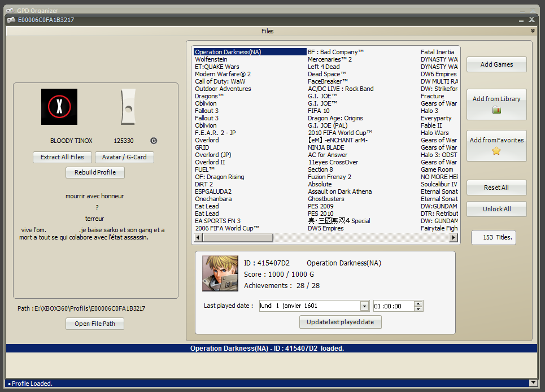Open the last played date dropdown
This screenshot has height=392, width=545.
[x=364, y=306]
